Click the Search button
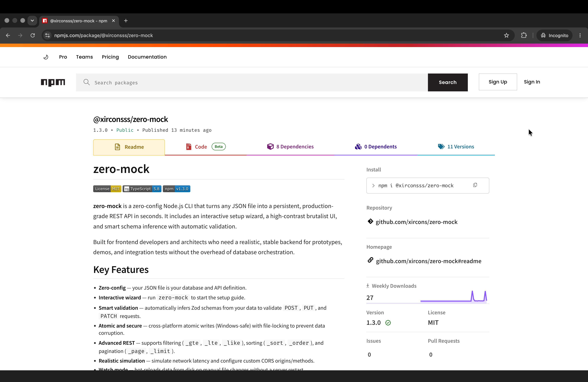This screenshot has height=382, width=588. (x=448, y=82)
